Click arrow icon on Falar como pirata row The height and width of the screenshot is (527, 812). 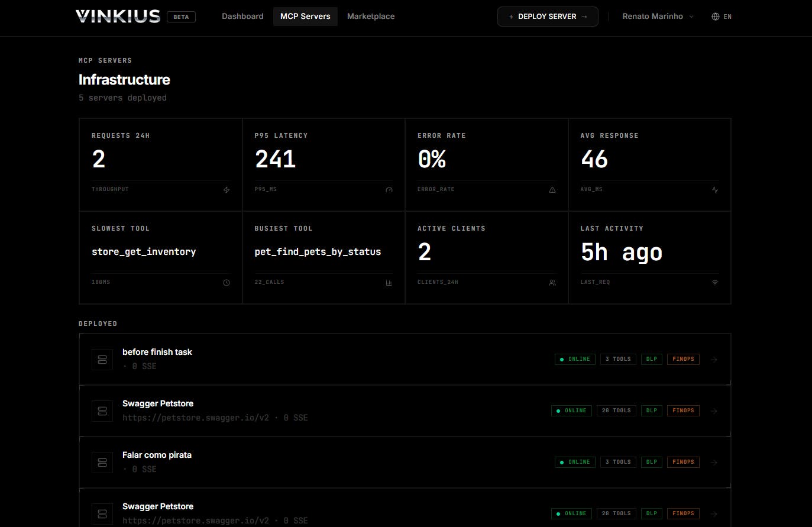coord(714,463)
